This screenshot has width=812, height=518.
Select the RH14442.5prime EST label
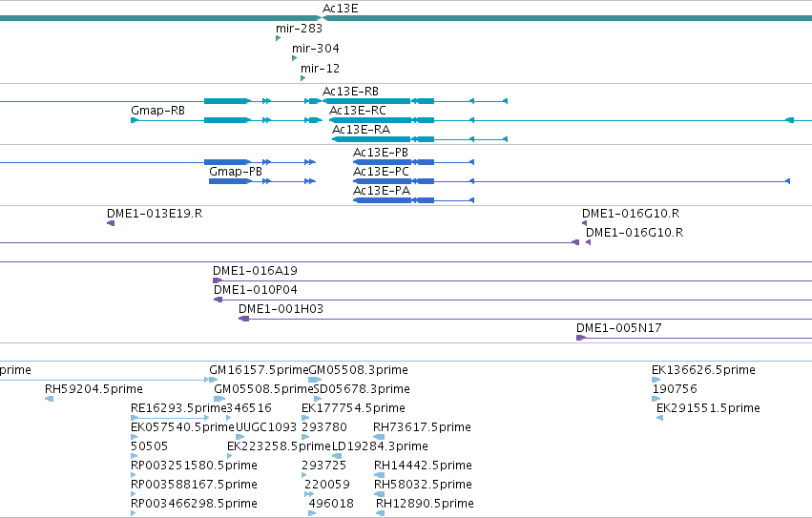tap(423, 466)
